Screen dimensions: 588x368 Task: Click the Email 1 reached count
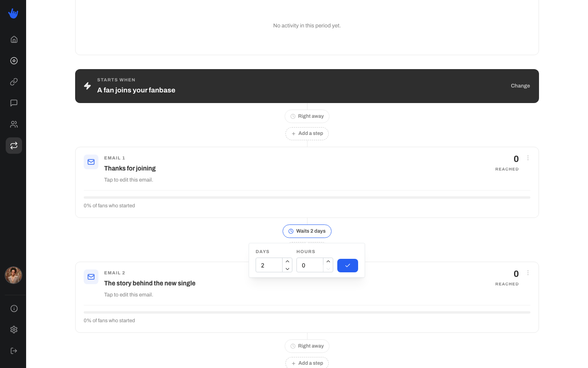click(516, 159)
